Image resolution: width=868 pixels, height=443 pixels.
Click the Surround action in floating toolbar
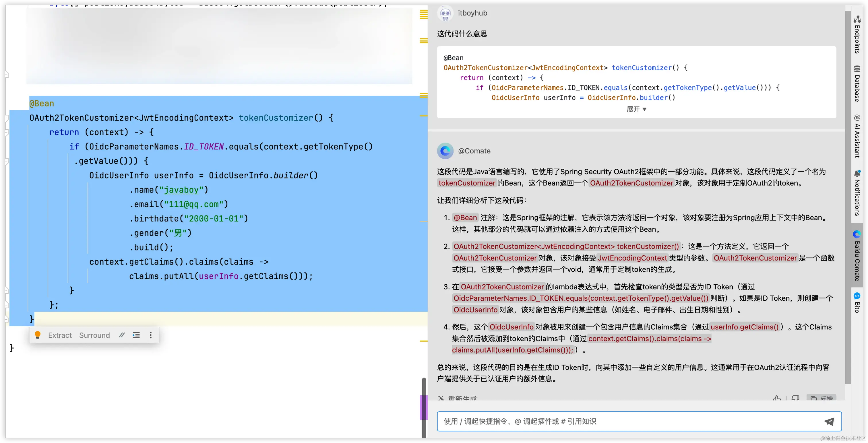(94, 335)
